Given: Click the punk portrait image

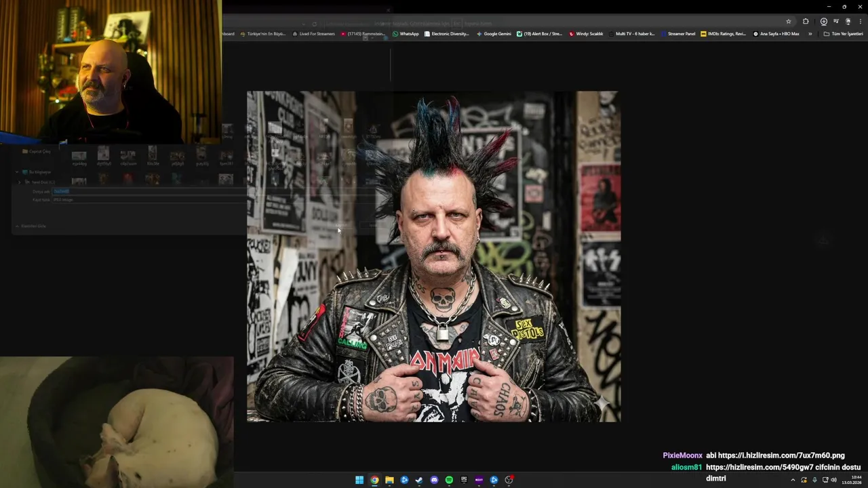Looking at the screenshot, I should point(433,256).
